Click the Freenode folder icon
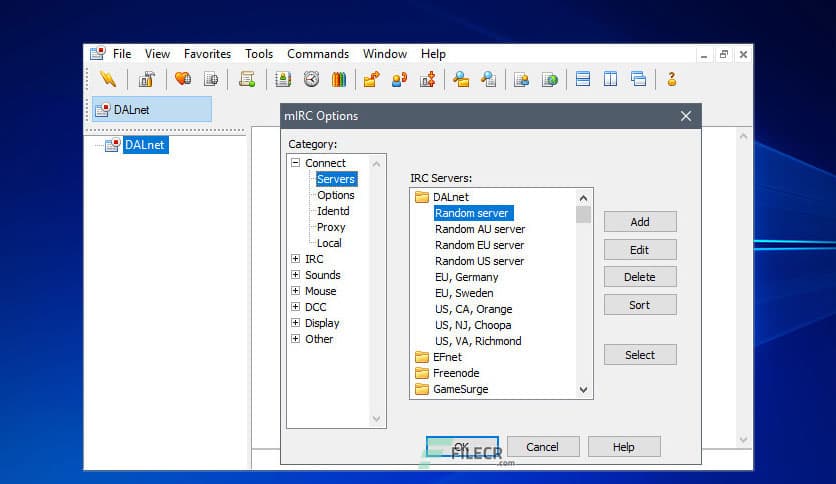Screen dimensions: 836x484 [422, 373]
